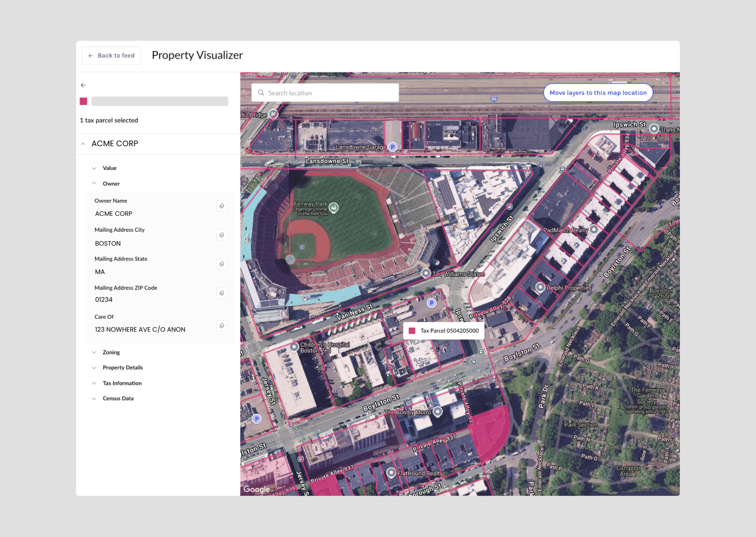The width and height of the screenshot is (756, 537).
Task: Focus the Search location field
Action: coord(325,93)
